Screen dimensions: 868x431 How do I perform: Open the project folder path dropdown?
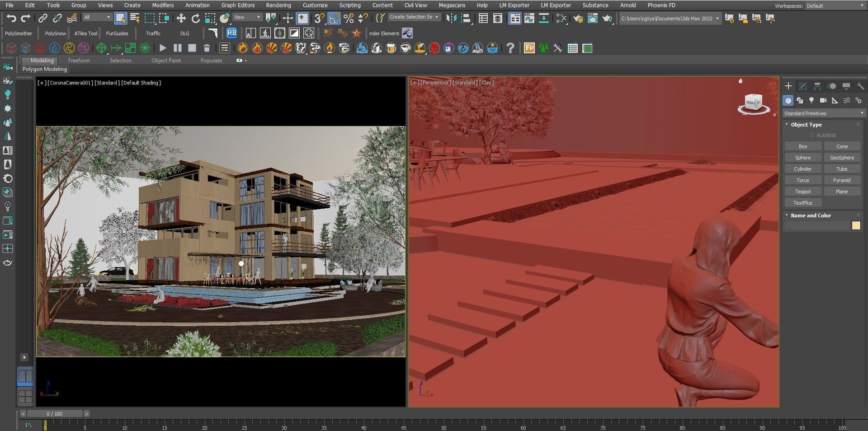670,19
